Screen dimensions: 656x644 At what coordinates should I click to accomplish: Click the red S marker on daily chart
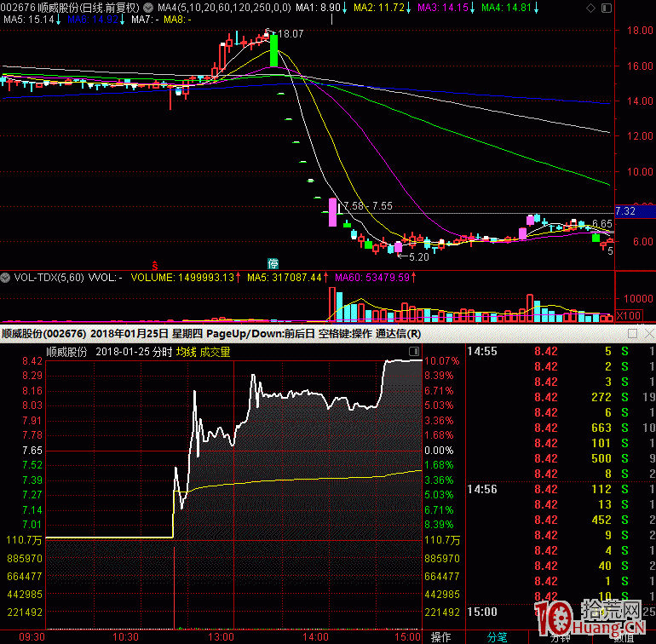(155, 265)
